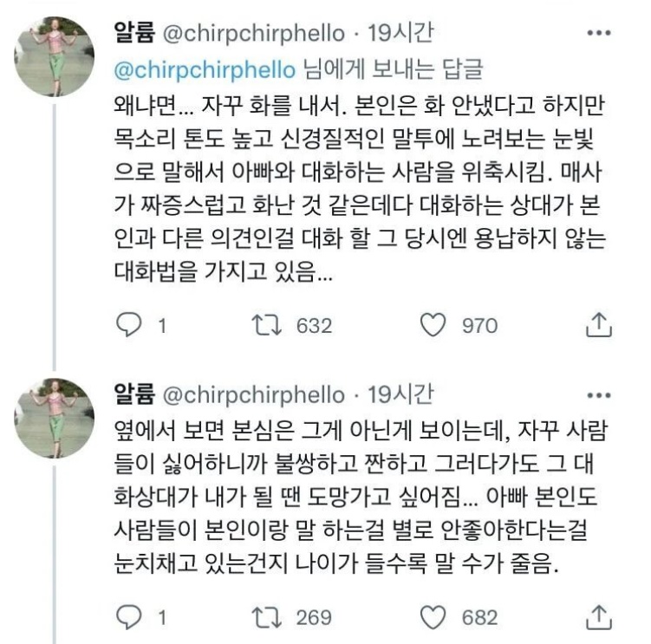This screenshot has height=644, width=651.
Task: Open more options on second tweet
Action: [x=599, y=395]
